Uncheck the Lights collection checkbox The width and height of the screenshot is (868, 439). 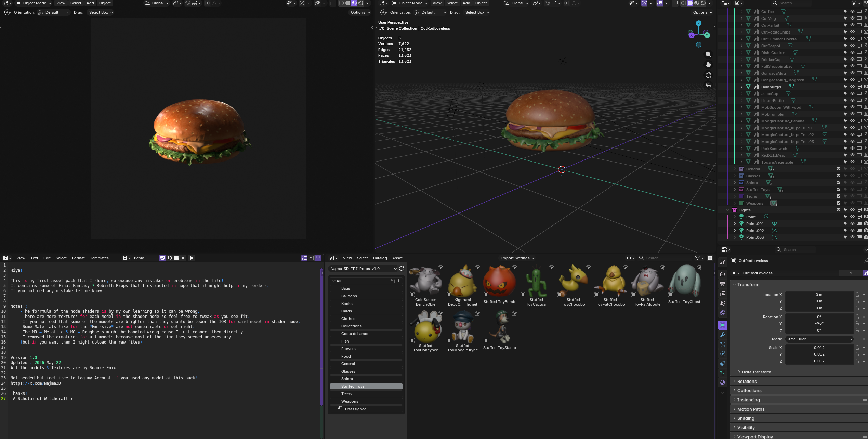click(x=839, y=210)
